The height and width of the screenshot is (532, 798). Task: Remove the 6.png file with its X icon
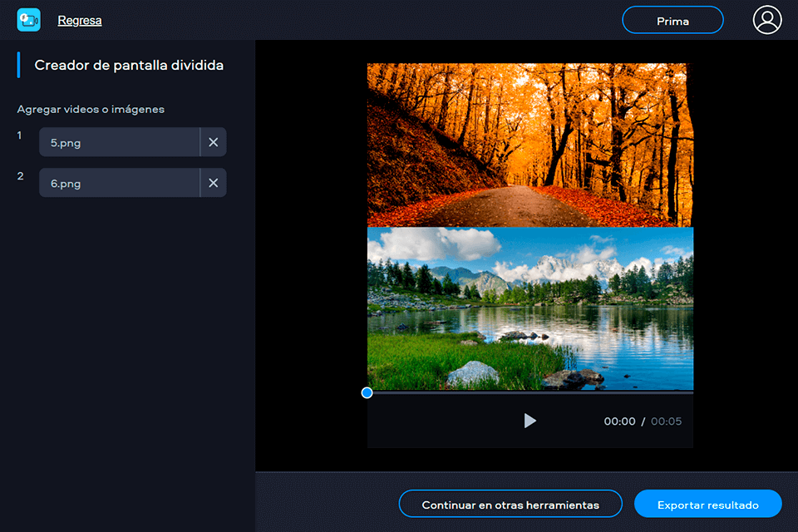coord(213,182)
